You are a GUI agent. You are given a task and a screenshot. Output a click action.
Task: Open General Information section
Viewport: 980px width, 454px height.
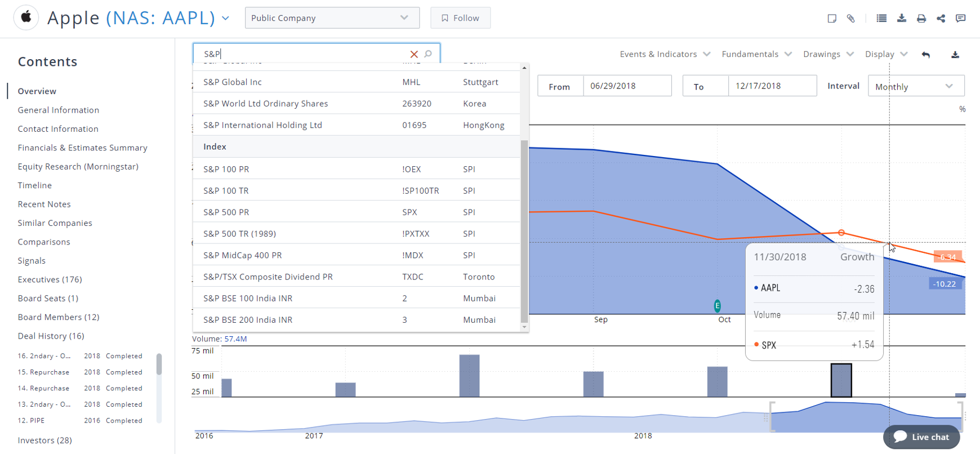coord(59,110)
